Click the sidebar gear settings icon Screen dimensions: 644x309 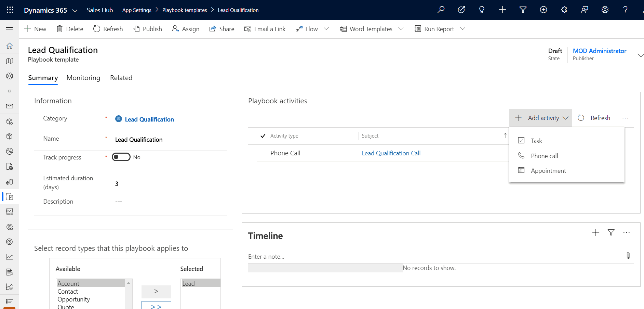pos(10,76)
